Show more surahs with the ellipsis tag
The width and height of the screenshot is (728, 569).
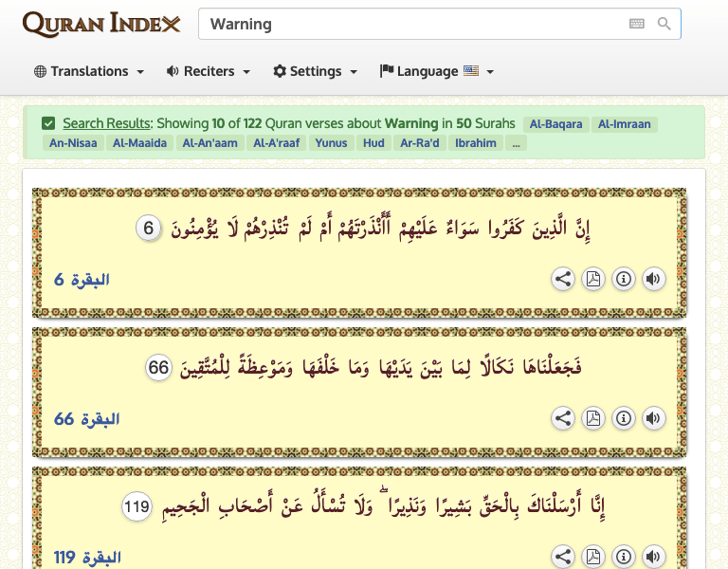coord(516,143)
